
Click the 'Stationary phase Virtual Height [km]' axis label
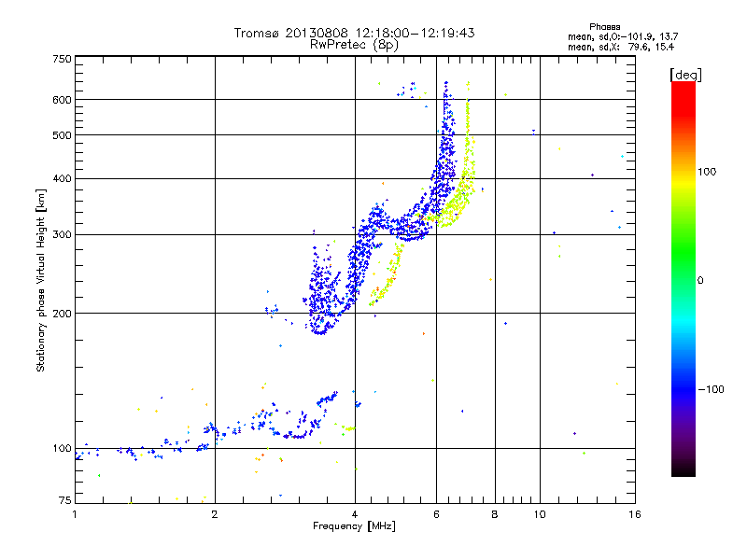(41, 280)
